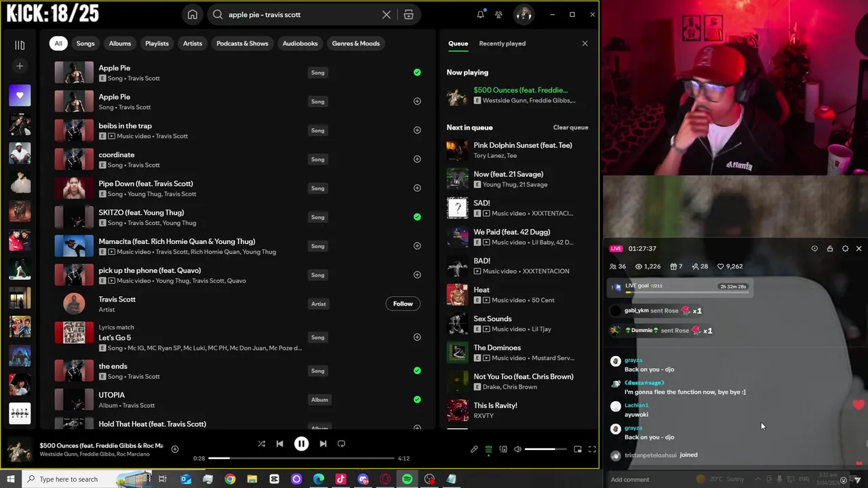Open Spotify from the taskbar
The height and width of the screenshot is (488, 868).
[407, 479]
